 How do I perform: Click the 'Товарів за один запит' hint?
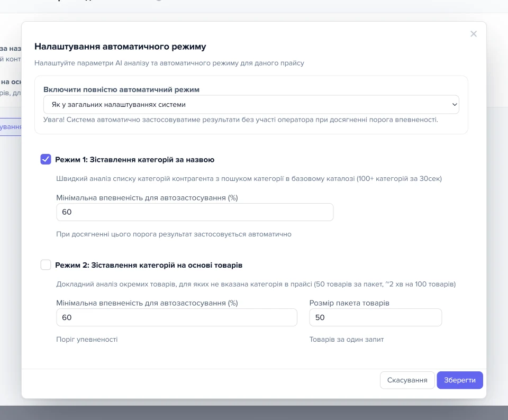point(346,340)
